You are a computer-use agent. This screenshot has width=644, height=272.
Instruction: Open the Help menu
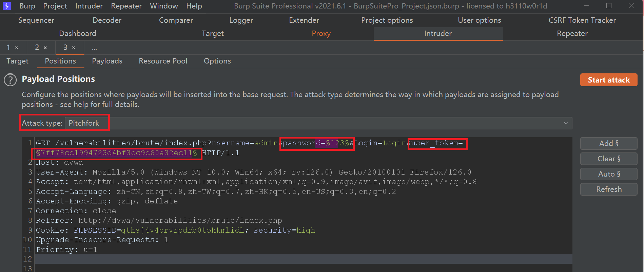point(194,6)
